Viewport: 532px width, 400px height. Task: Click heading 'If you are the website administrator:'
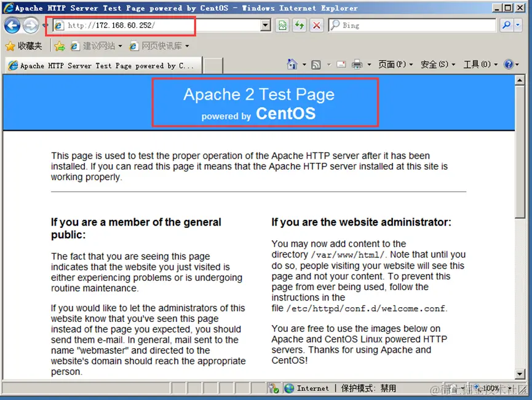362,222
